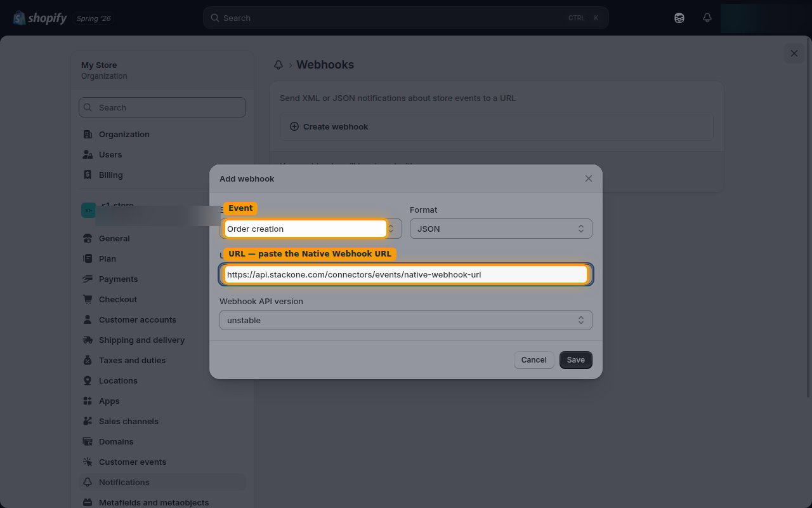Click the magnifier icon in top search bar
This screenshot has height=508, width=812.
point(215,18)
